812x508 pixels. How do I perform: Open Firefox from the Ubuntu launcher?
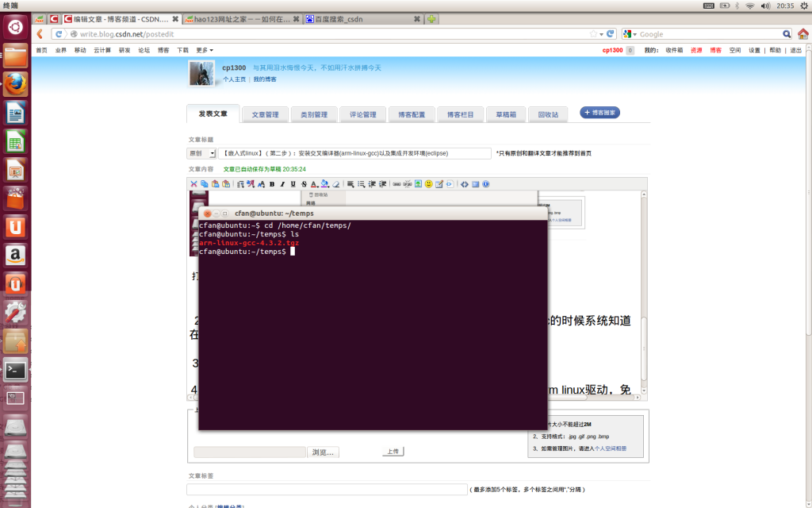pyautogui.click(x=16, y=84)
